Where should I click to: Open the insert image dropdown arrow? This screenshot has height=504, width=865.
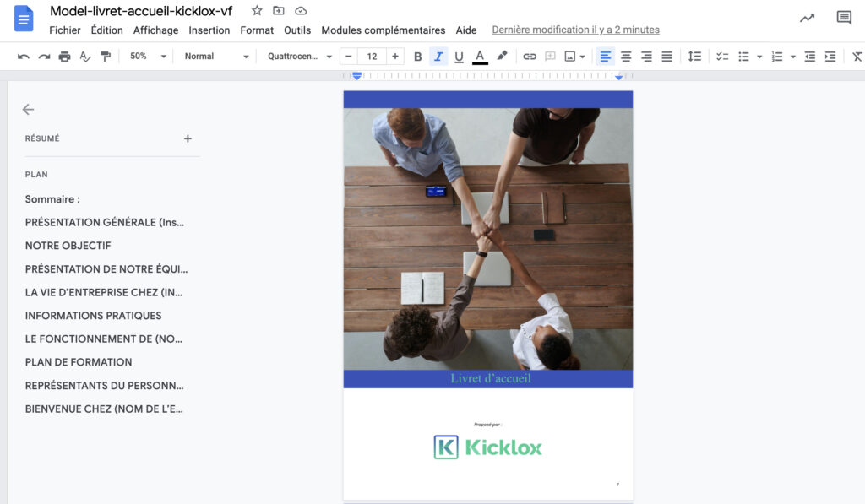pyautogui.click(x=582, y=57)
